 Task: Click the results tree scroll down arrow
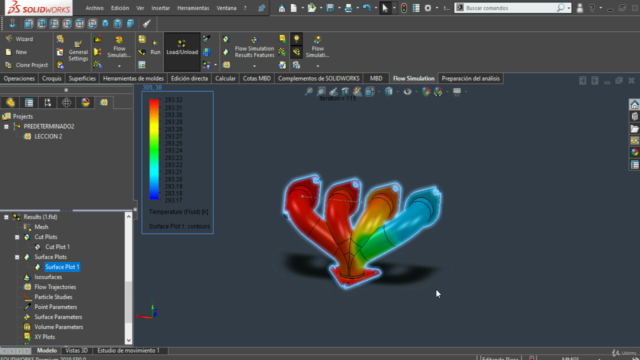[x=129, y=340]
